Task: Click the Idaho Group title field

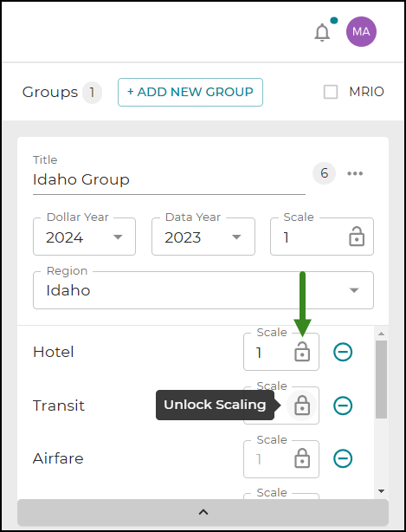Action: [x=169, y=179]
